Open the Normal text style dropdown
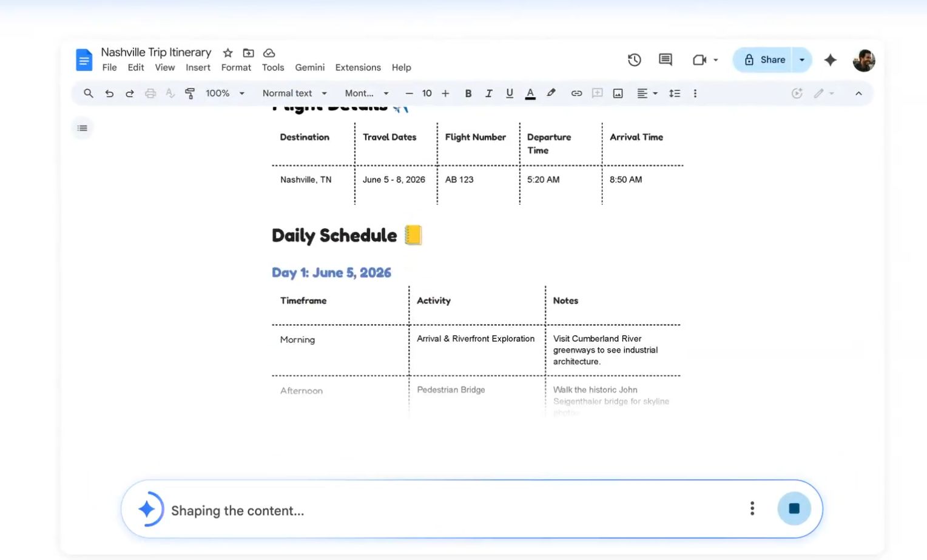The image size is (927, 560). click(x=295, y=93)
